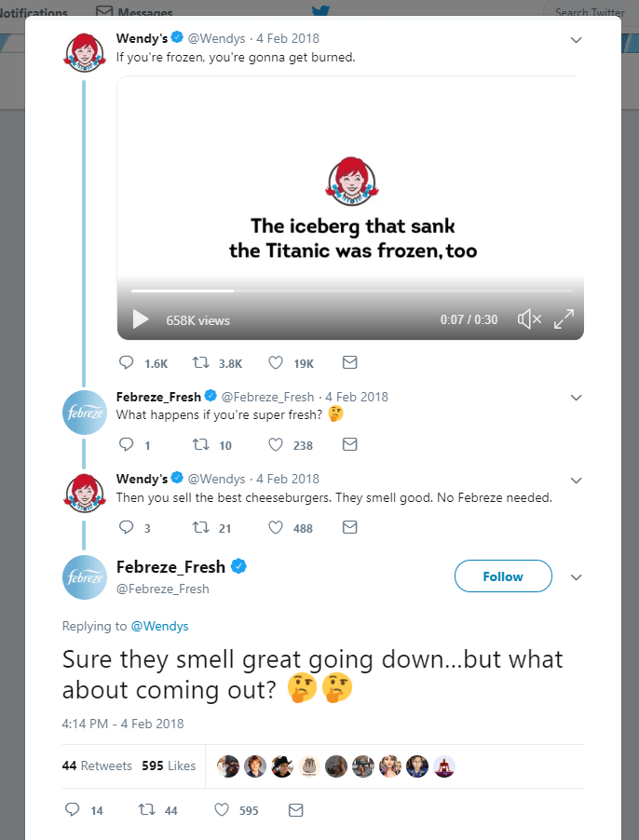Screen dimensions: 639x840
Task: Like the 'best cheeseburgers' Wendy's reply
Action: tap(276, 527)
